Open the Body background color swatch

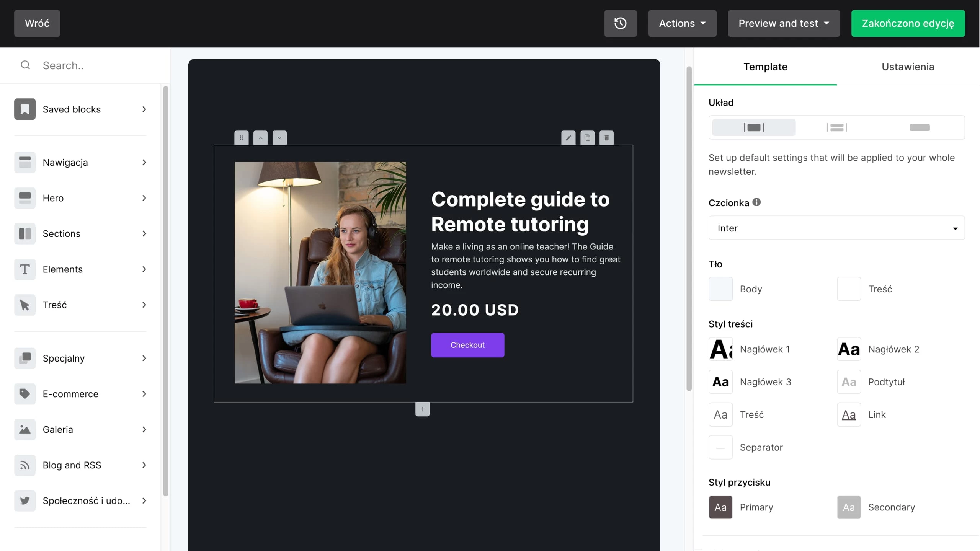720,289
